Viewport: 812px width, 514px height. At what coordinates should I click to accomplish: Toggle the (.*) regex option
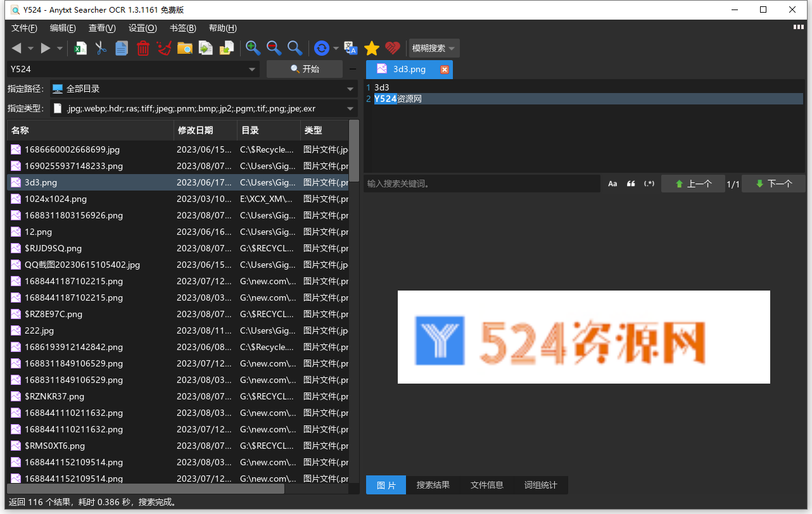(649, 184)
